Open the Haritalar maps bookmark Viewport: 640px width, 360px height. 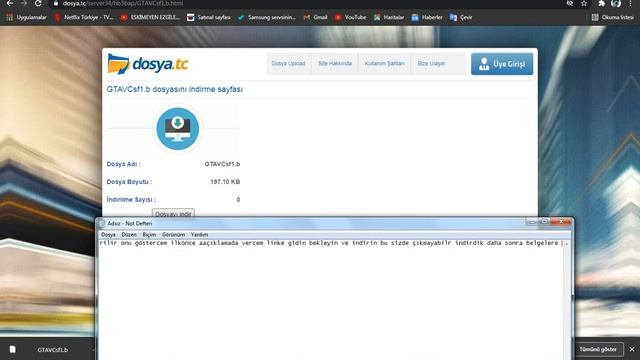[389, 17]
